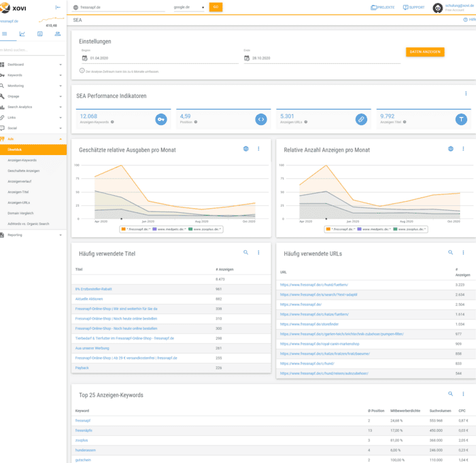Image resolution: width=476 pixels, height=463 pixels.
Task: Click the orange GO button
Action: (216, 7)
